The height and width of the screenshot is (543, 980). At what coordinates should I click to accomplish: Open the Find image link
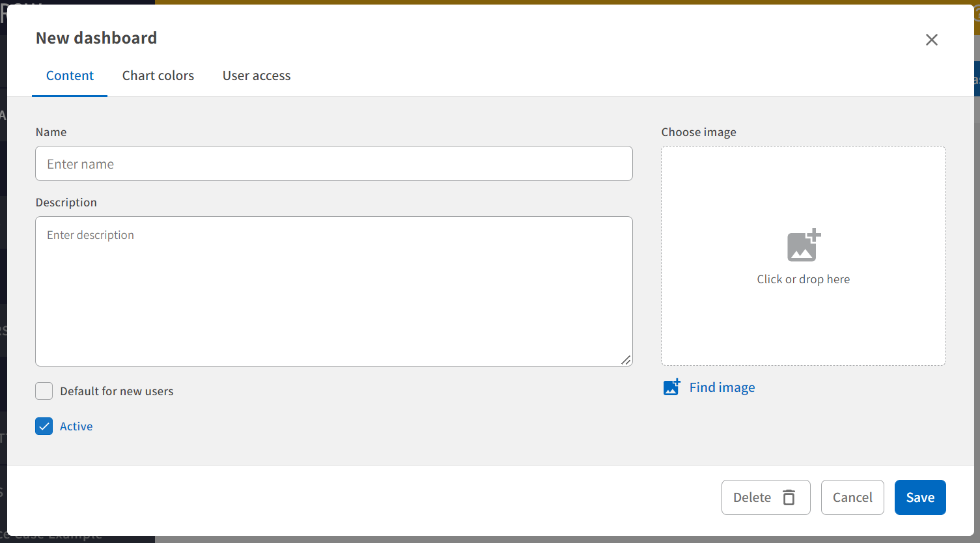point(721,387)
